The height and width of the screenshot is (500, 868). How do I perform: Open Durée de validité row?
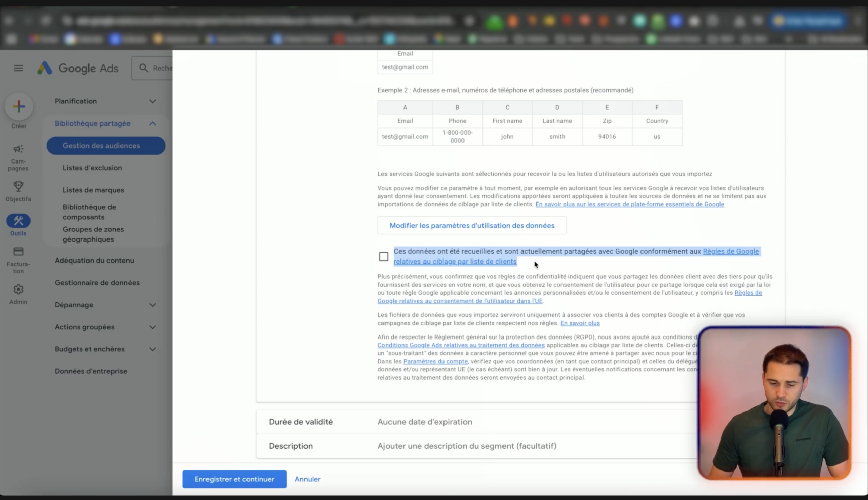(477, 422)
